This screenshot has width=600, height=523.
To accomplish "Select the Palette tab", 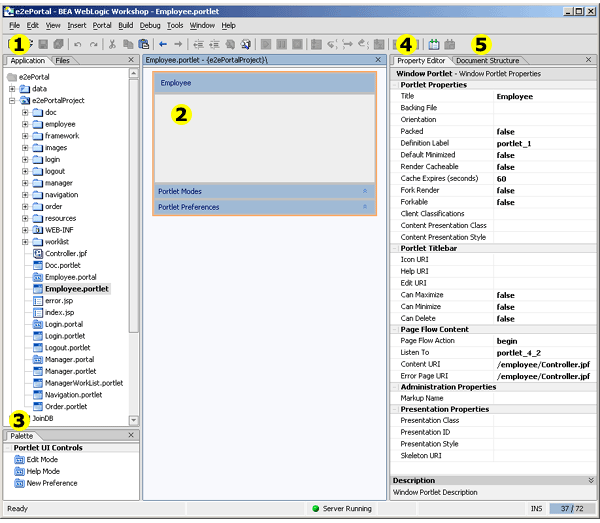I will pyautogui.click(x=22, y=436).
